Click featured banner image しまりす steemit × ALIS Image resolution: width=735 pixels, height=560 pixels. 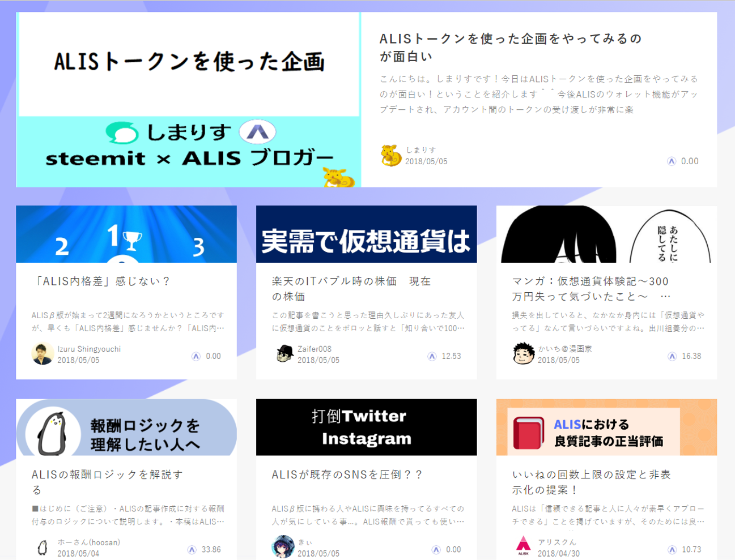point(189,100)
